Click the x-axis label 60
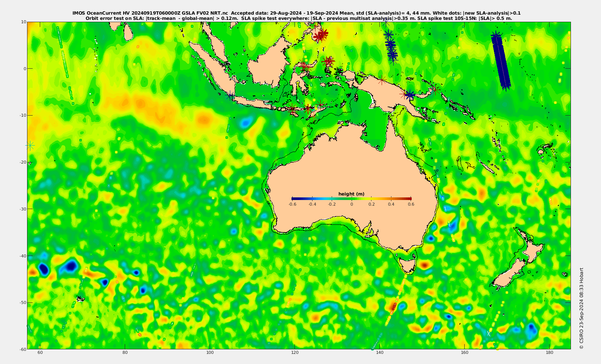Screen dimensions: 601x364 [x=40, y=353]
